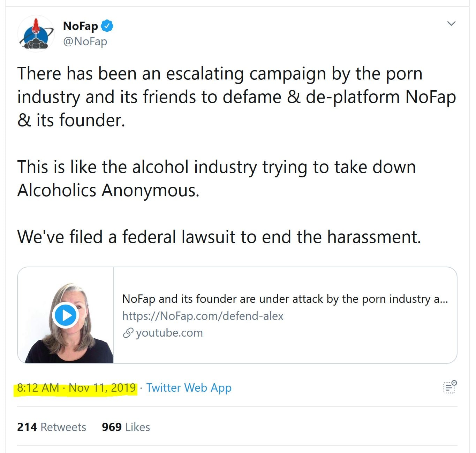Play the embedded YouTube video
Image resolution: width=476 pixels, height=453 pixels.
click(x=65, y=315)
